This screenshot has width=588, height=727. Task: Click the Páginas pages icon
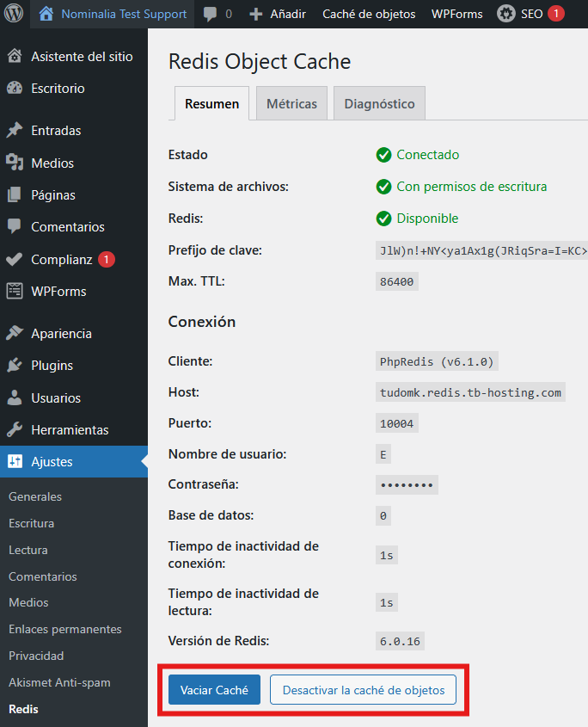15,194
